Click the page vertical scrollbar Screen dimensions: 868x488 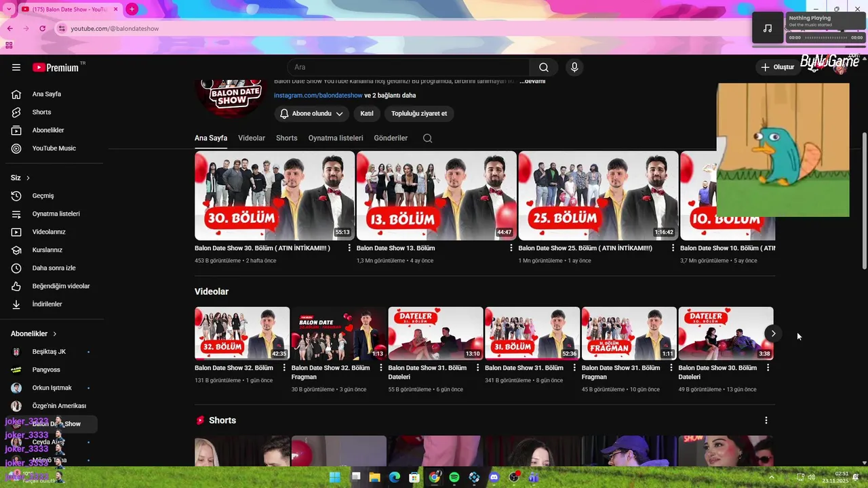coord(864,201)
